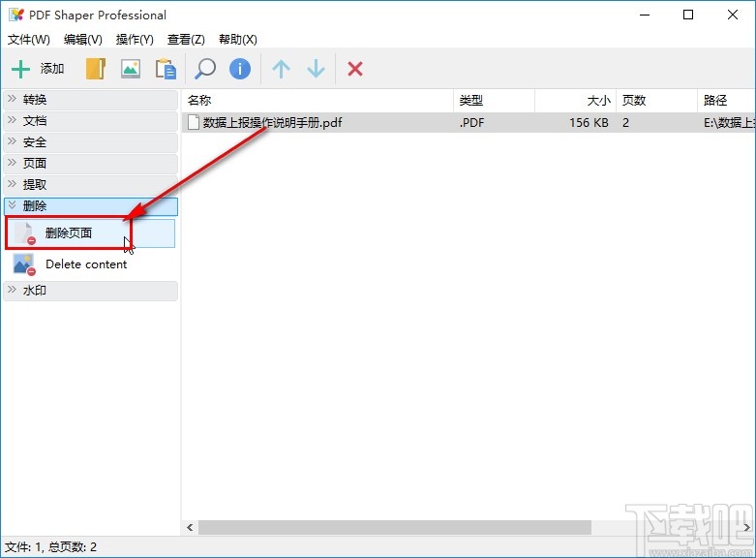Click the 156 KB size cell
Image resolution: width=756 pixels, height=558 pixels.
click(589, 123)
